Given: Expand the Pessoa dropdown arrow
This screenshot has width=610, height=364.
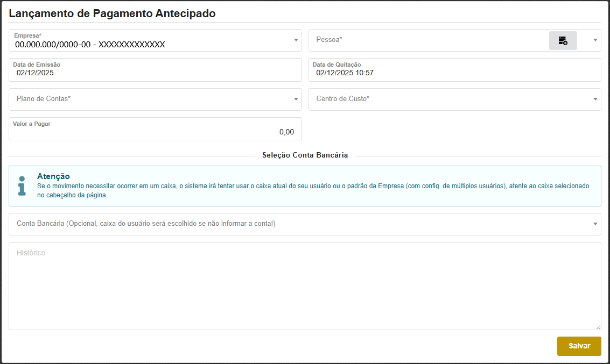Looking at the screenshot, I should (x=595, y=40).
